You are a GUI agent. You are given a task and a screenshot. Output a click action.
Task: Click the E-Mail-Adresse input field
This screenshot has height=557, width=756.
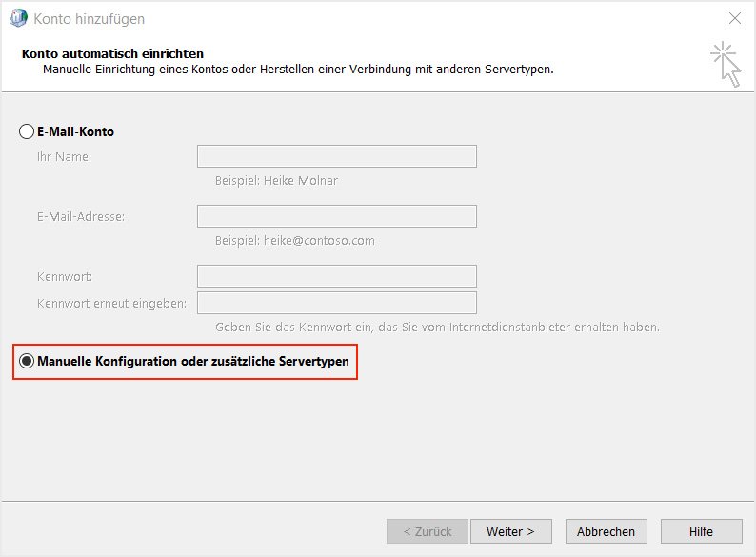(x=336, y=216)
